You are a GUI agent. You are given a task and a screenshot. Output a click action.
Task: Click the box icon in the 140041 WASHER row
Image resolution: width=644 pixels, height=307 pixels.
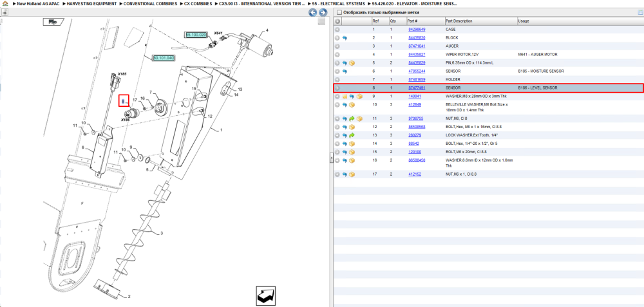[x=359, y=97]
